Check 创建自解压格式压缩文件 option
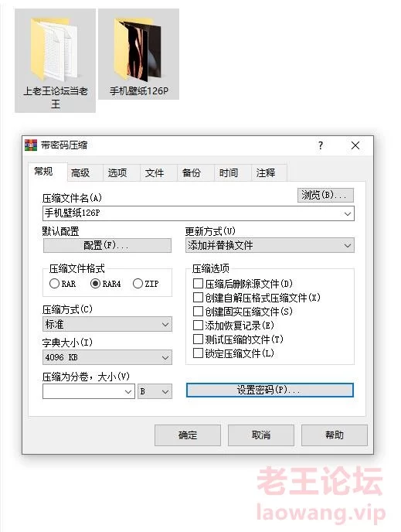 (198, 298)
